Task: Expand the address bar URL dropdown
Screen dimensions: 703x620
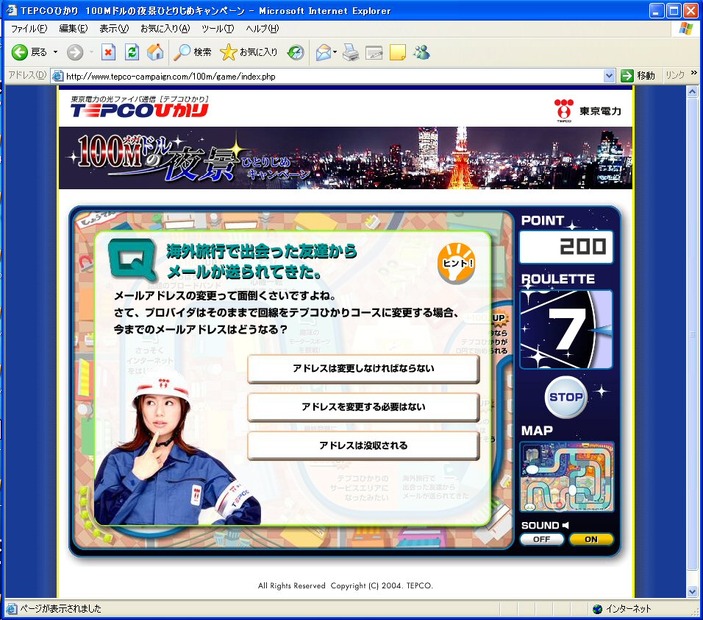Action: [x=609, y=76]
